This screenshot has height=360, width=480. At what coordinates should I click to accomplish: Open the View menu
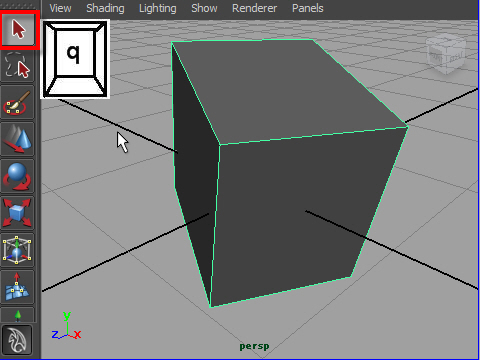pyautogui.click(x=60, y=8)
